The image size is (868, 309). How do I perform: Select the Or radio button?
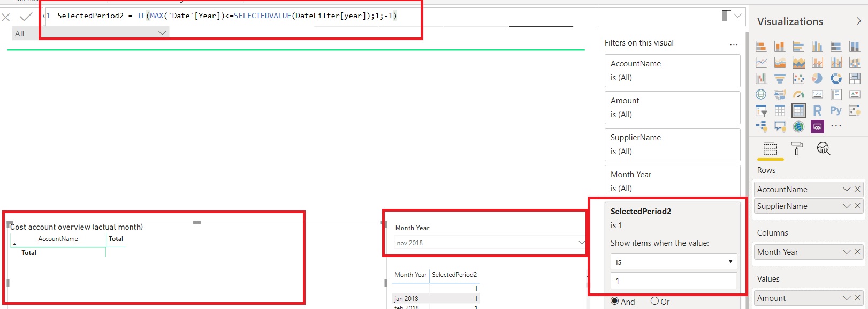coord(654,301)
